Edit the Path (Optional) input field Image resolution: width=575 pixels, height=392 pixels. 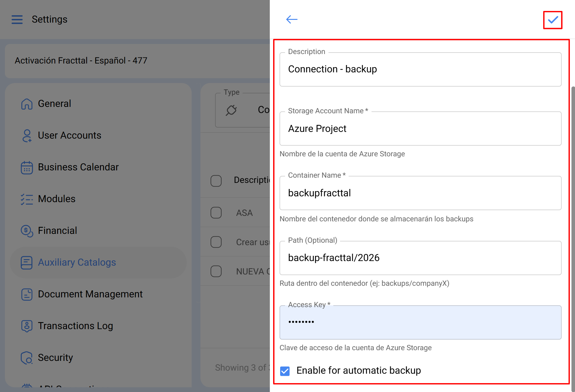tap(420, 258)
